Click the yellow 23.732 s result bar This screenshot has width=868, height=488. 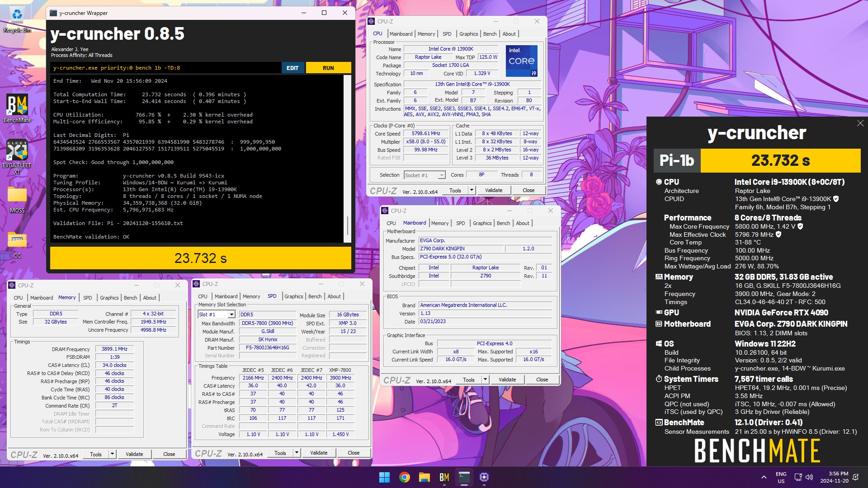[201, 258]
